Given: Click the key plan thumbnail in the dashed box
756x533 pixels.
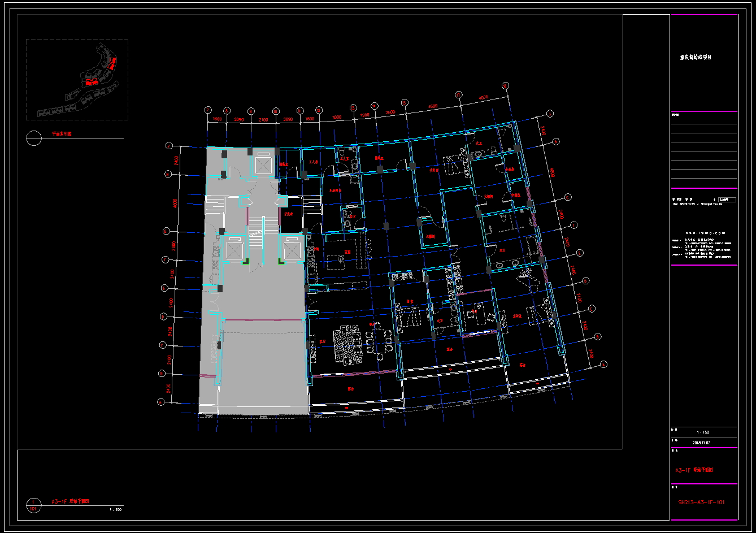Looking at the screenshot, I should click(x=77, y=79).
